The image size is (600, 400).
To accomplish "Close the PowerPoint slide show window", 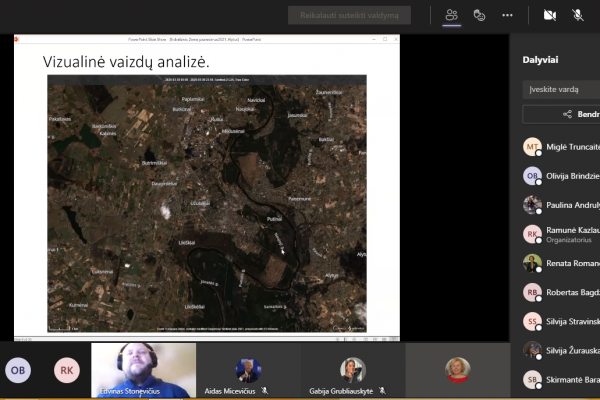I will [396, 39].
